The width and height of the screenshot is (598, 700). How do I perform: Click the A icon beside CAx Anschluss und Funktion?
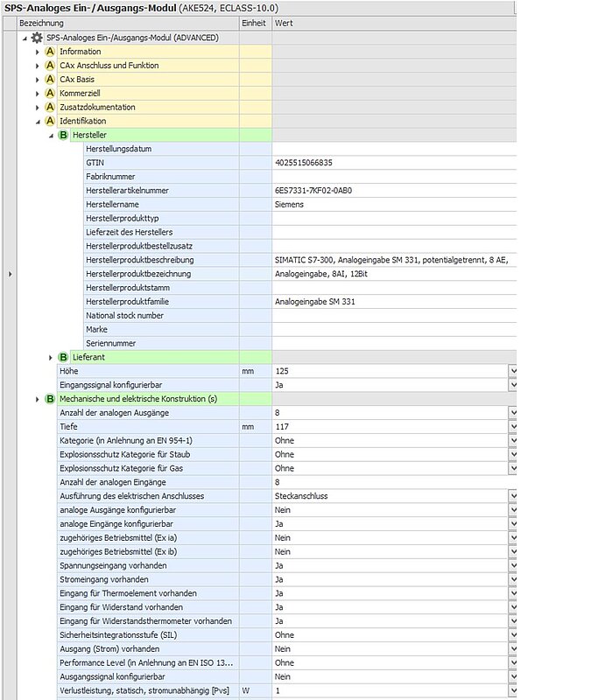50,66
